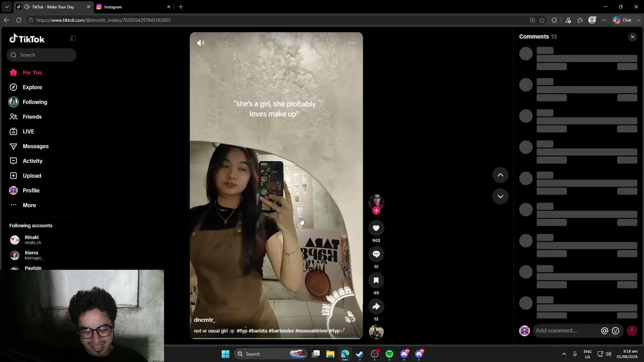Open the ENG US language switcher
This screenshot has width=644, height=362.
click(588, 354)
